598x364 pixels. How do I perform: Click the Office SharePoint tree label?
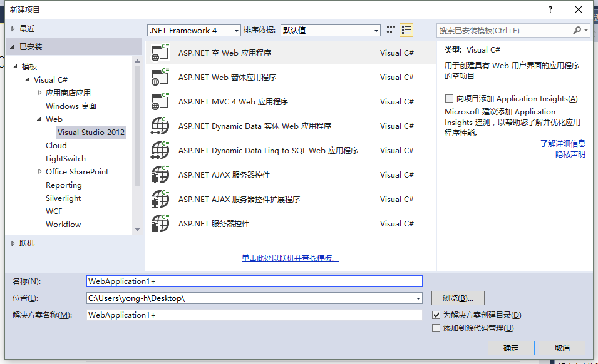tap(77, 172)
